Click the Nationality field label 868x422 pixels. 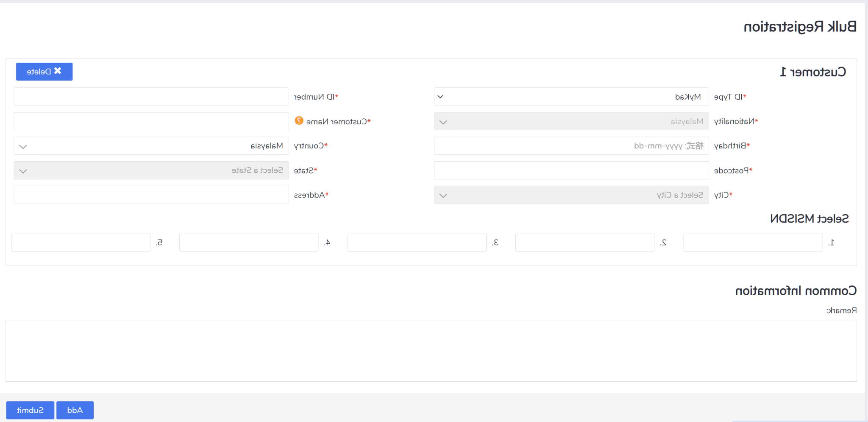point(736,122)
